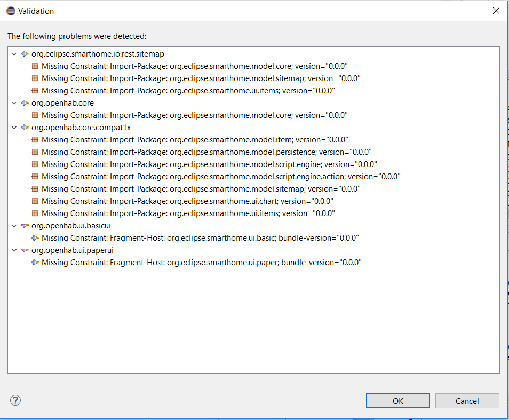Screen dimensions: 509x420
Task: Collapse the org.openhab.ui.basicui node
Action: pos(14,226)
